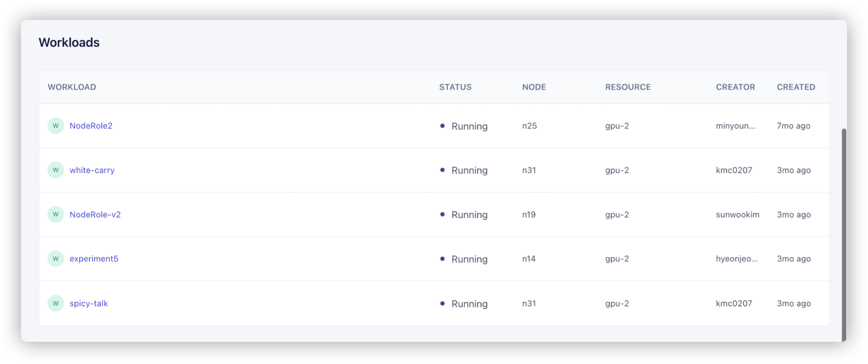The width and height of the screenshot is (868, 364).
Task: Click gpu-2 resource in the NodeRole-v2 row
Action: click(x=617, y=215)
